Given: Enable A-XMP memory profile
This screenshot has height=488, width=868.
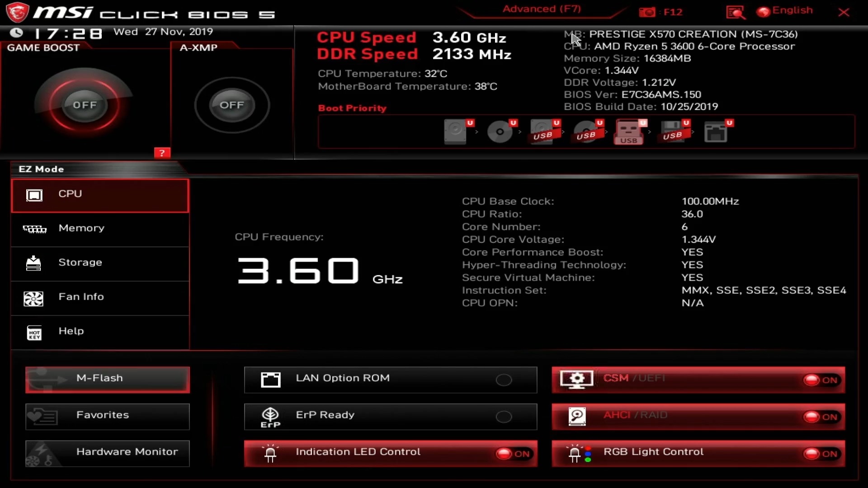Looking at the screenshot, I should (231, 105).
